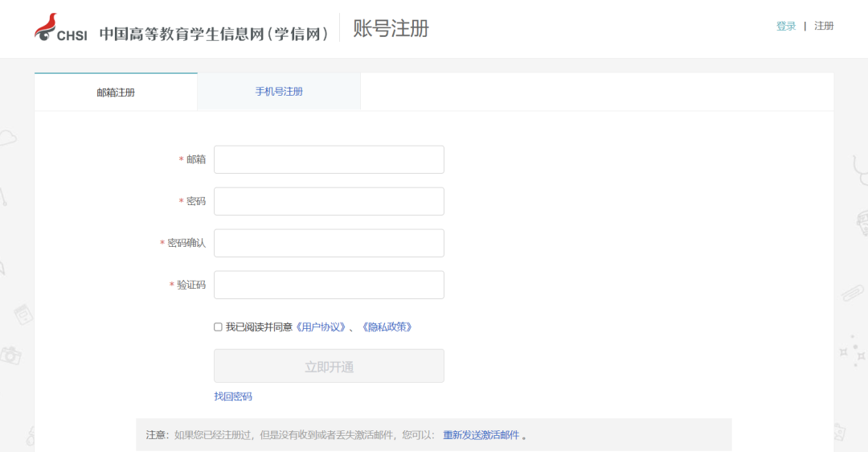The width and height of the screenshot is (868, 452).
Task: Click the 中国高等教育学生信息网 site title
Action: 214,34
